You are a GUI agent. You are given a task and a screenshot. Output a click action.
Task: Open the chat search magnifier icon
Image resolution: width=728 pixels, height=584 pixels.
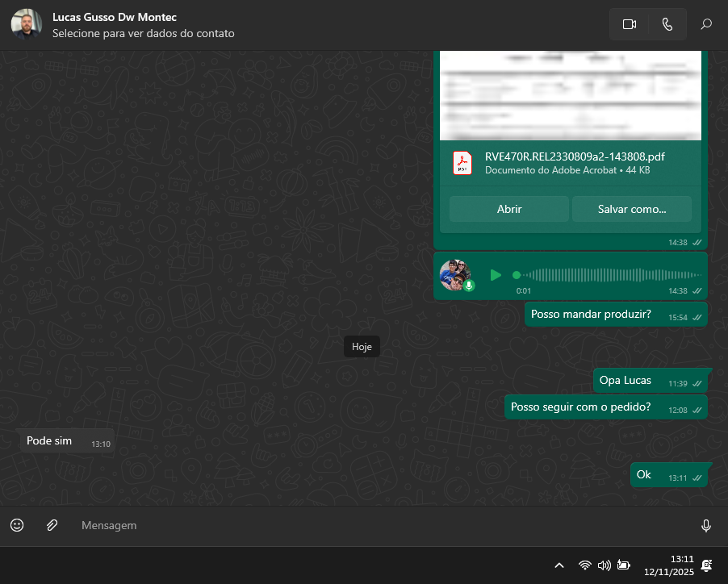pyautogui.click(x=706, y=24)
